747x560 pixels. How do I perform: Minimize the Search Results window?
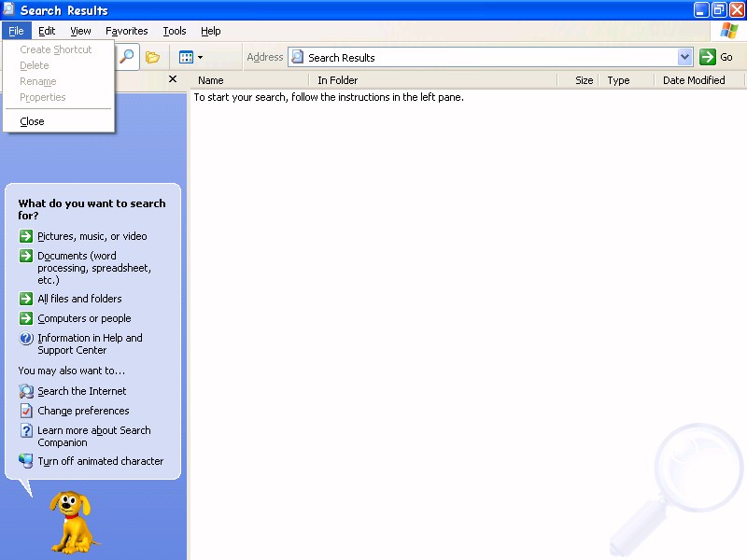point(701,9)
